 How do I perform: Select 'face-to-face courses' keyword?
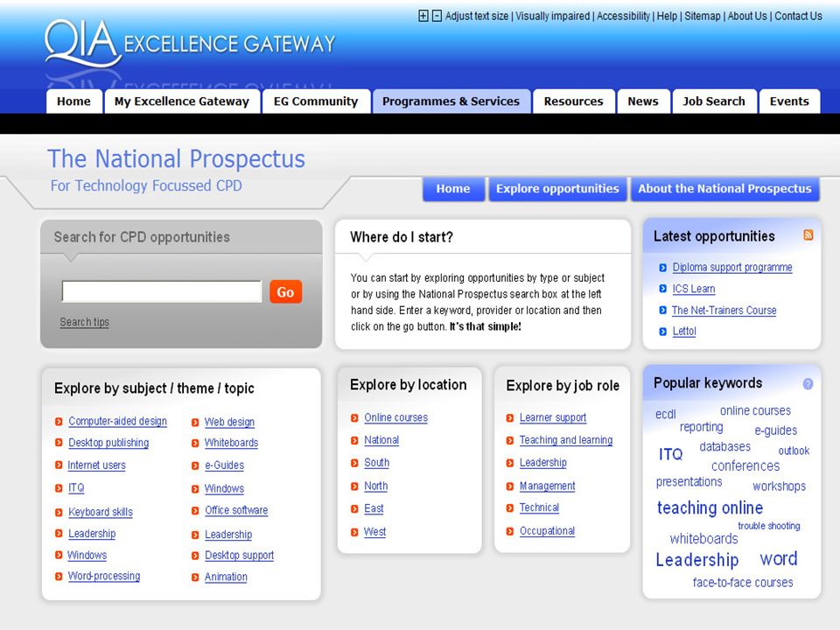tap(743, 583)
